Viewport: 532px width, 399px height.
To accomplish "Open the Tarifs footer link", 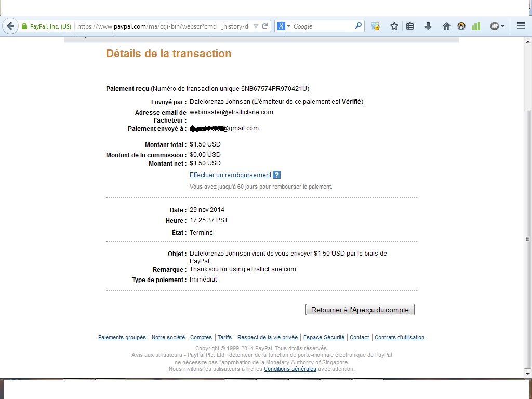I will [224, 337].
